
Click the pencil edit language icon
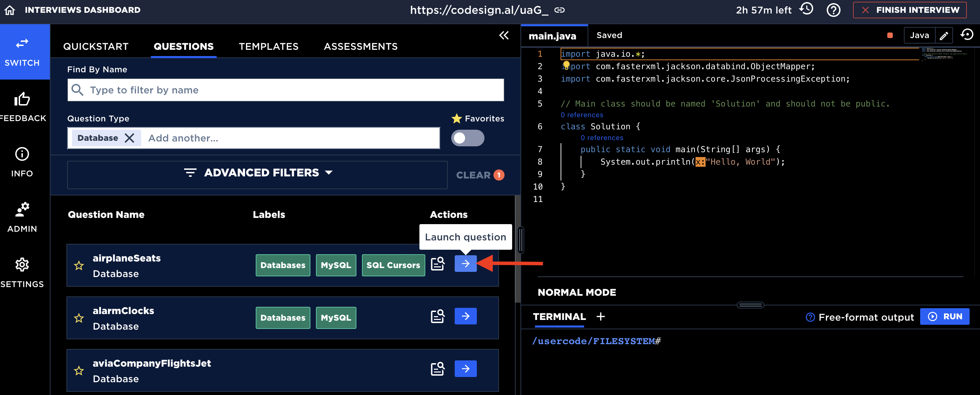[943, 36]
